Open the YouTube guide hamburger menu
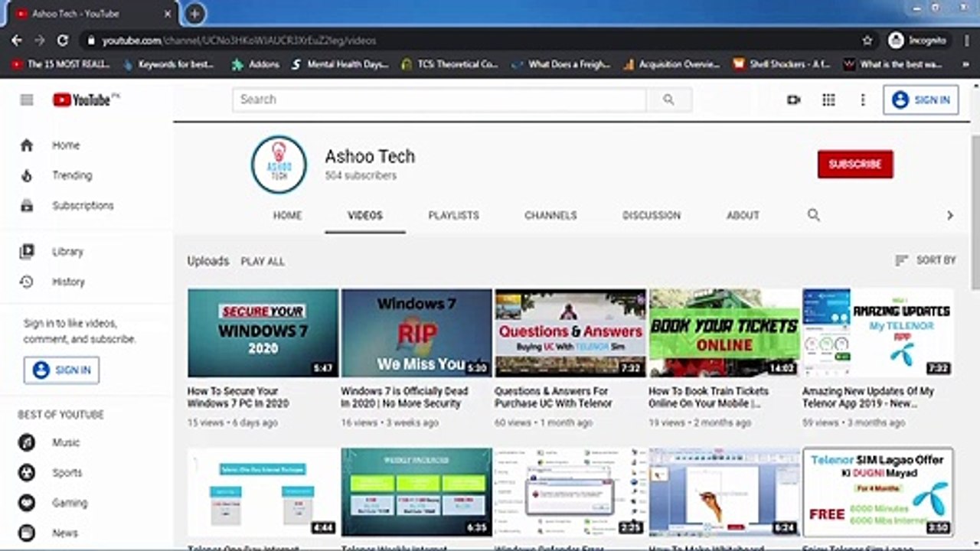Image resolution: width=980 pixels, height=551 pixels. [x=27, y=99]
